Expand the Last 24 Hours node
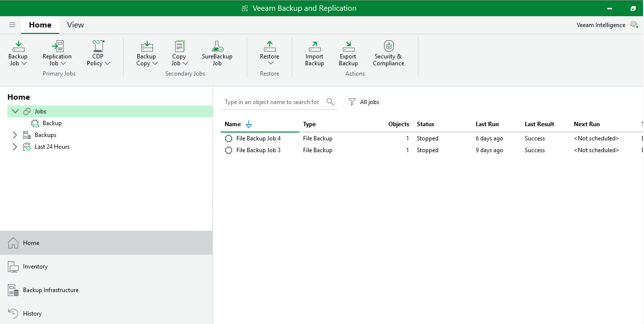 [15, 147]
